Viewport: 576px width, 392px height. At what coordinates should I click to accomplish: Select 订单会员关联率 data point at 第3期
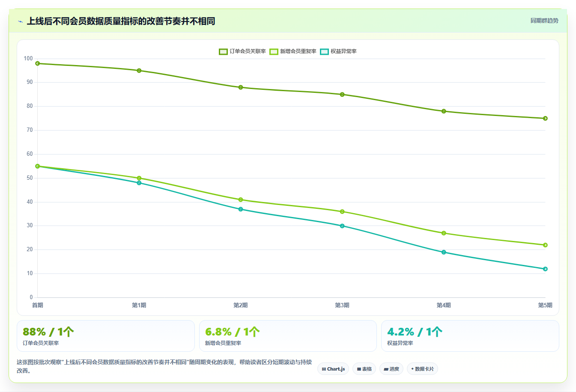click(x=342, y=95)
